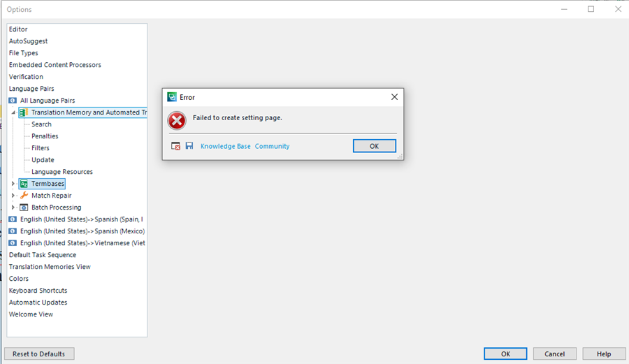Expand the Match Repair node
This screenshot has height=364, width=629.
[x=13, y=195]
